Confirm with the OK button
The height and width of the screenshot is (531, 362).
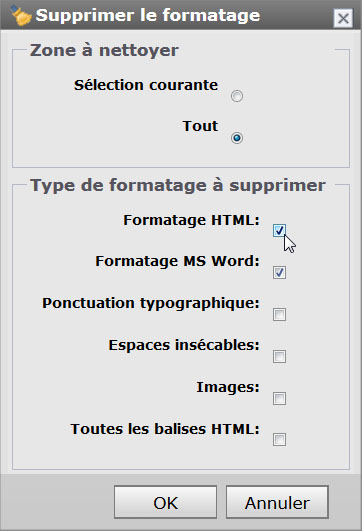coord(165,503)
